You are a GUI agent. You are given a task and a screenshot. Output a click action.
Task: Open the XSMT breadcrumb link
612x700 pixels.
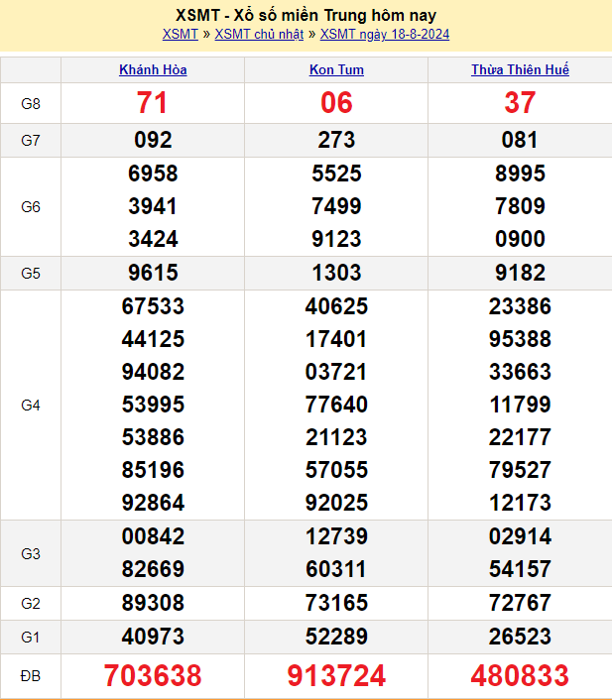pyautogui.click(x=180, y=35)
